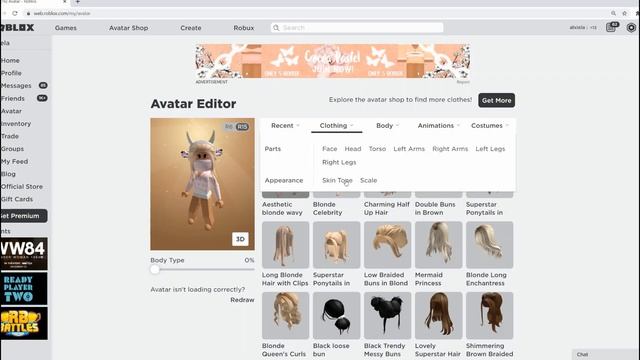Select the Shimmering Brown Braided hair
Screen dimensions: 640x360
tap(489, 325)
